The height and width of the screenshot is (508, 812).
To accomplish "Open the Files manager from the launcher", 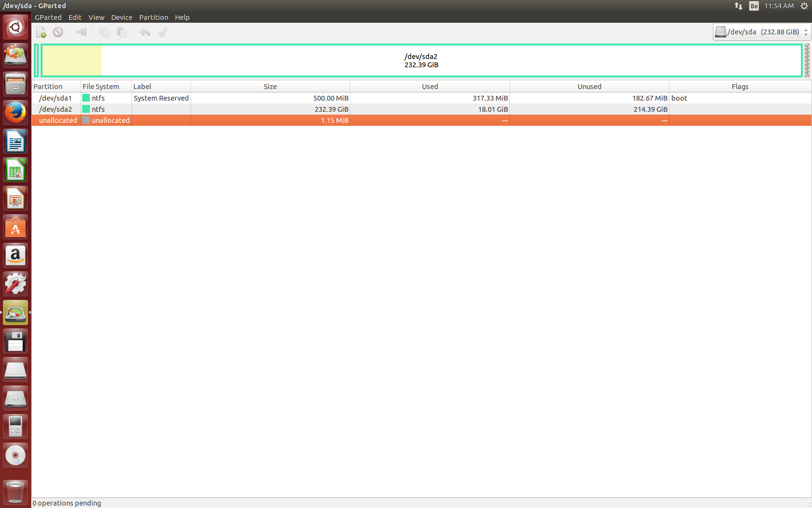I will click(x=15, y=84).
